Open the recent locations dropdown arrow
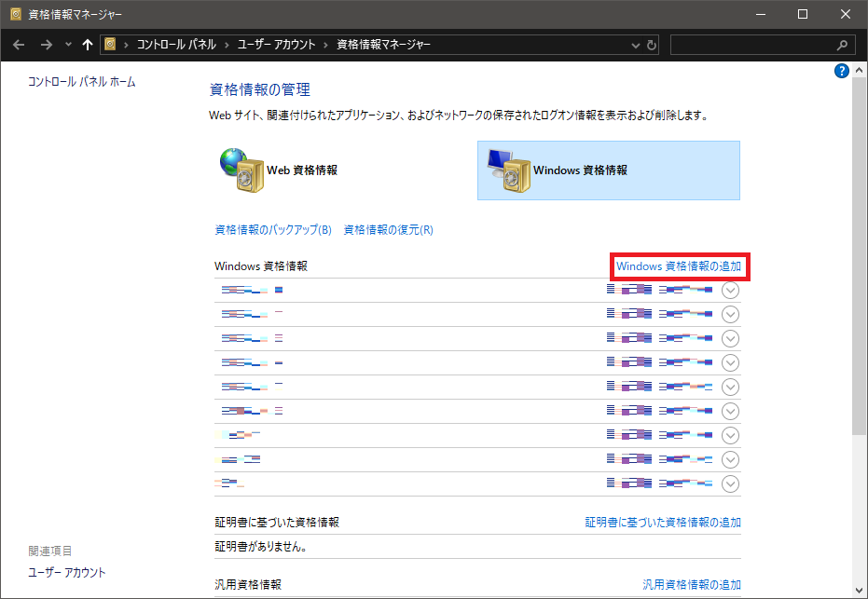This screenshot has height=599, width=868. pyautogui.click(x=68, y=45)
